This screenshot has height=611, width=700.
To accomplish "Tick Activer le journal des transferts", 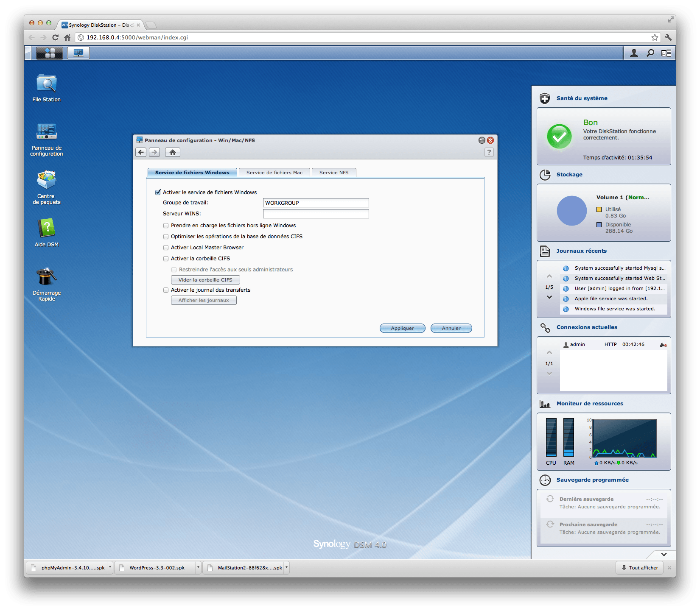I will 166,290.
